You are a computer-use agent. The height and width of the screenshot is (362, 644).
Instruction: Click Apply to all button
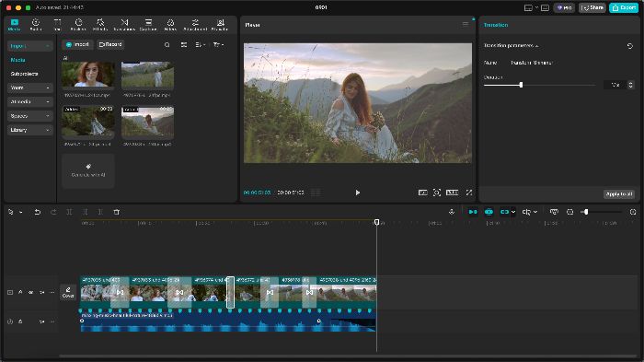tap(619, 194)
